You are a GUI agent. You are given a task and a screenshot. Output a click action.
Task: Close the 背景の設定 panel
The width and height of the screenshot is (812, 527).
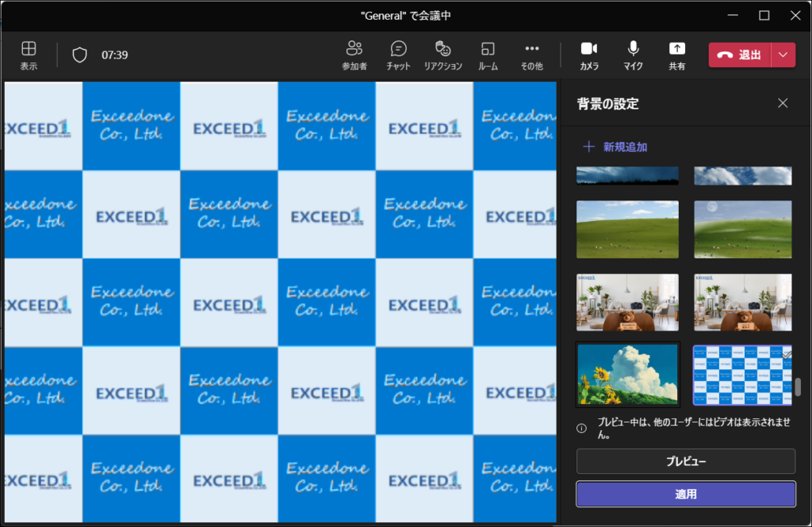pos(783,103)
